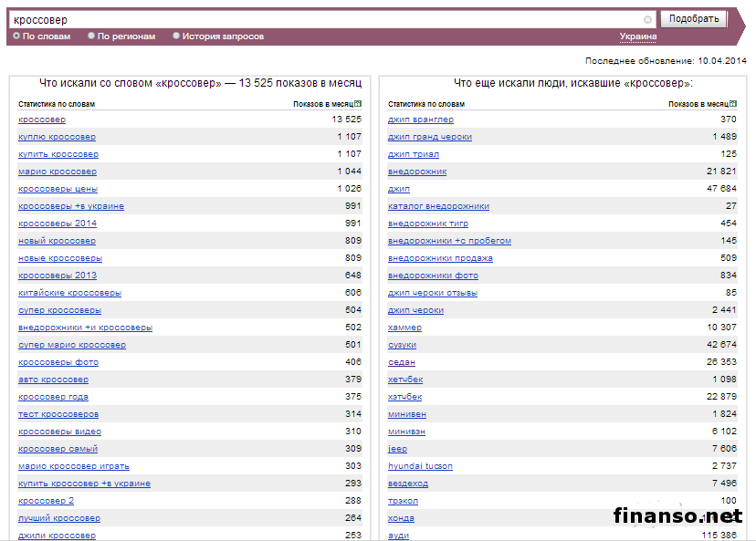
Task: Click the 'внедорожник тигр' link
Action: pos(427,224)
